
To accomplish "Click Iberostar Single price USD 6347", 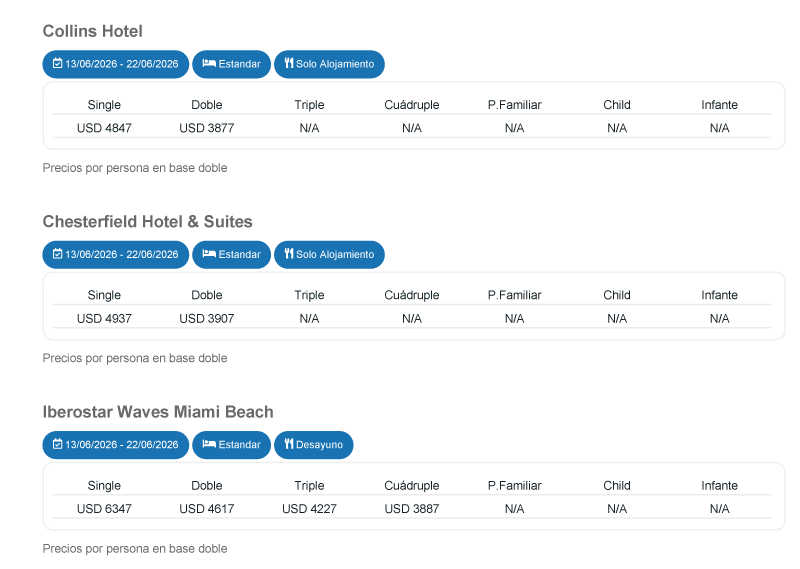I will pyautogui.click(x=104, y=509).
